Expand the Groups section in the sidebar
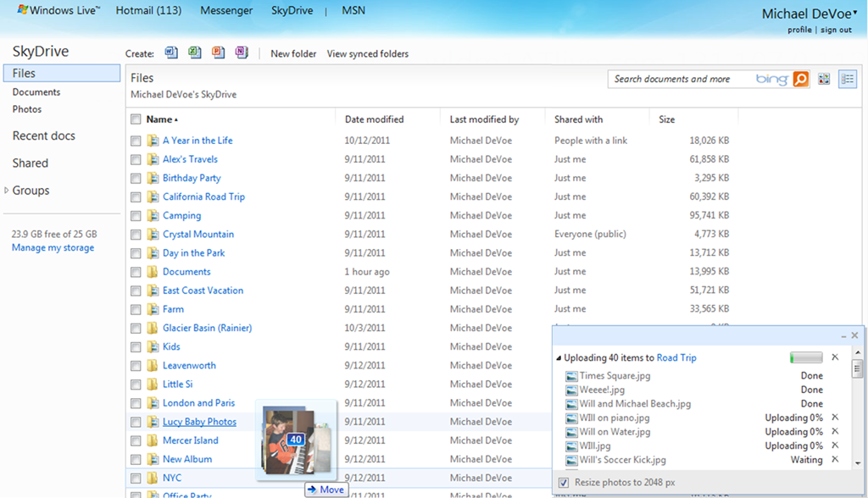Screen dimensions: 868x498 (7, 191)
